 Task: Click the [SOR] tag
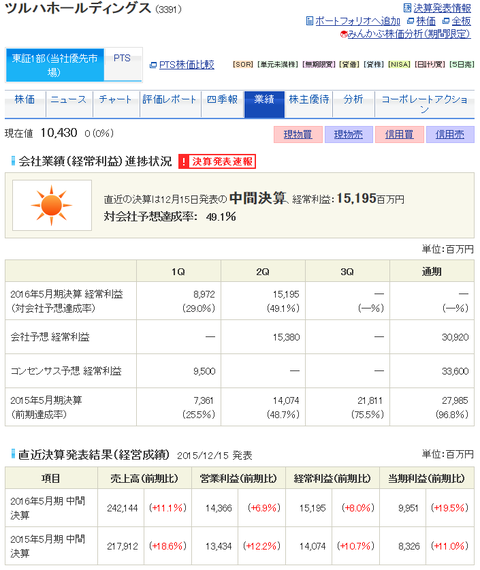coord(243,65)
